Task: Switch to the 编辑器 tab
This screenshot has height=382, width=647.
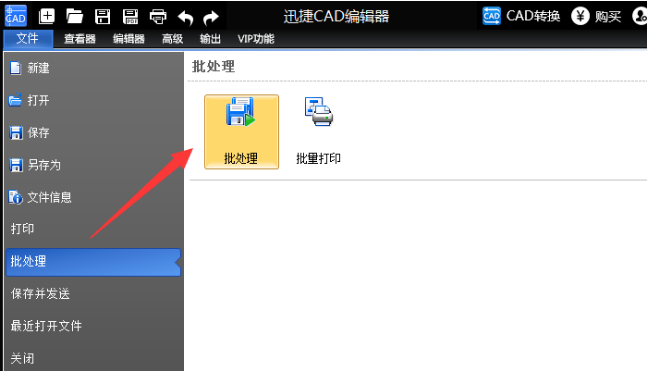Action: (129, 39)
